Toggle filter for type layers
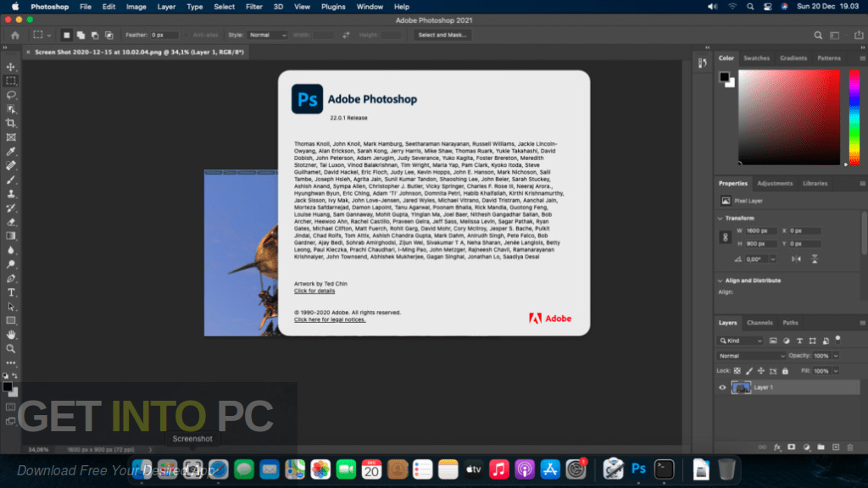 (799, 341)
